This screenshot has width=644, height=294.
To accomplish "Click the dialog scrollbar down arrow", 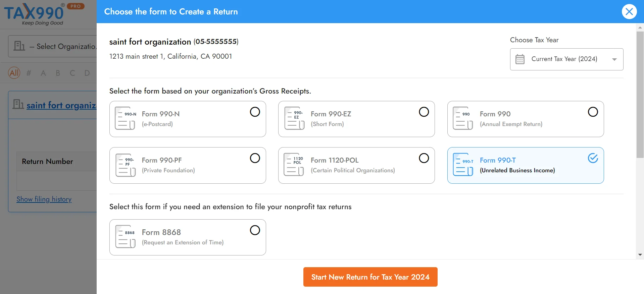I will (x=640, y=255).
